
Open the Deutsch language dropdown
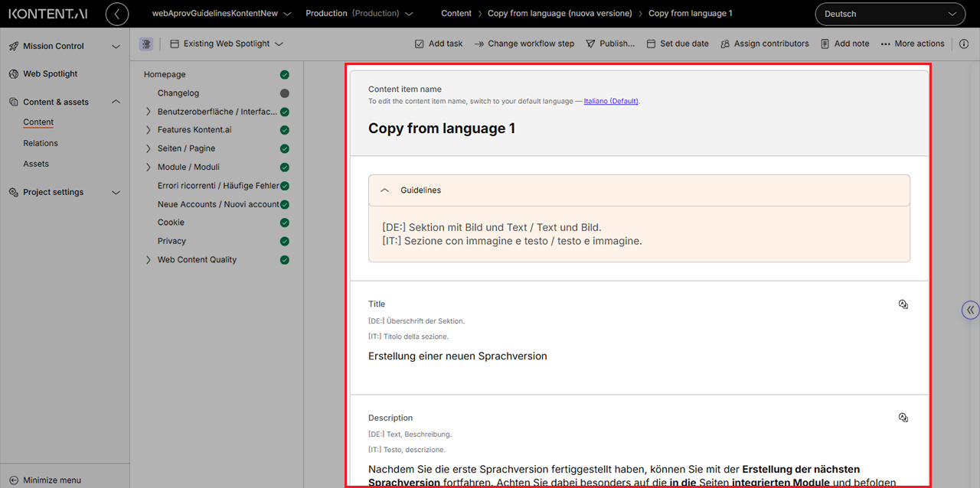[x=890, y=14]
